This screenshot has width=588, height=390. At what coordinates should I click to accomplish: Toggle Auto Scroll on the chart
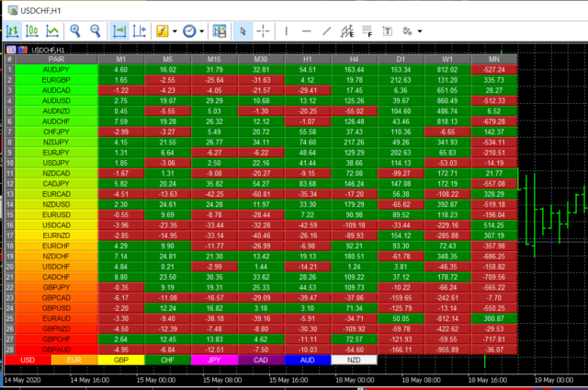(119, 31)
